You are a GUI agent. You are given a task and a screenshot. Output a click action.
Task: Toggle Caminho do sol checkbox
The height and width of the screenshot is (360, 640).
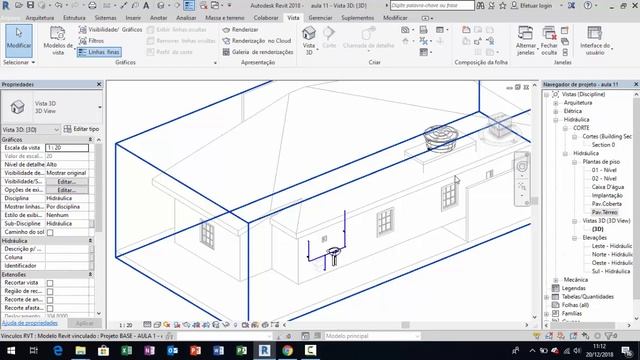pos(50,233)
